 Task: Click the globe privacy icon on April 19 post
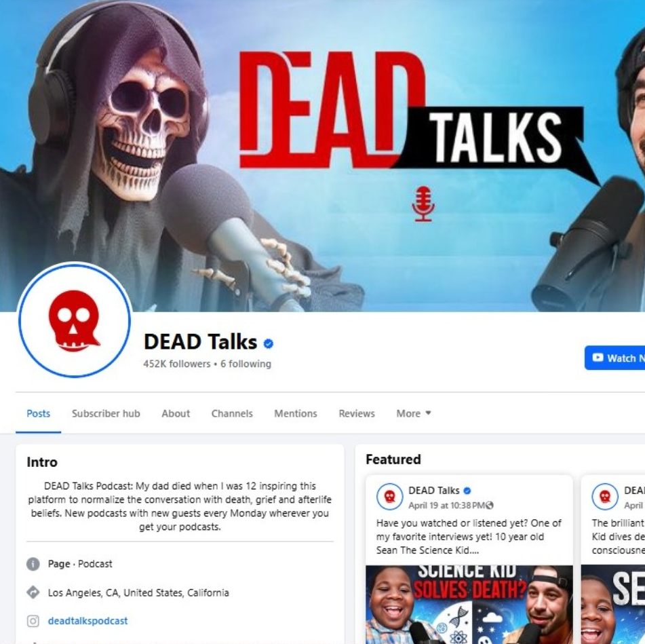490,505
